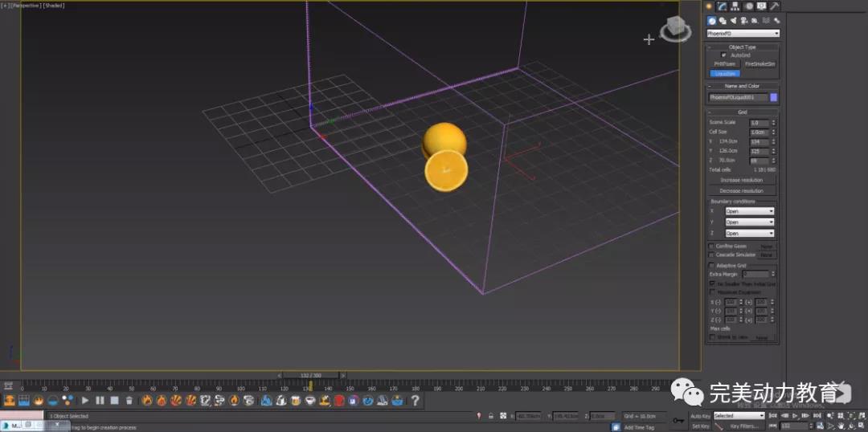Open Phoenix help question mark icon
Image resolution: width=868 pixels, height=432 pixels.
click(x=415, y=400)
